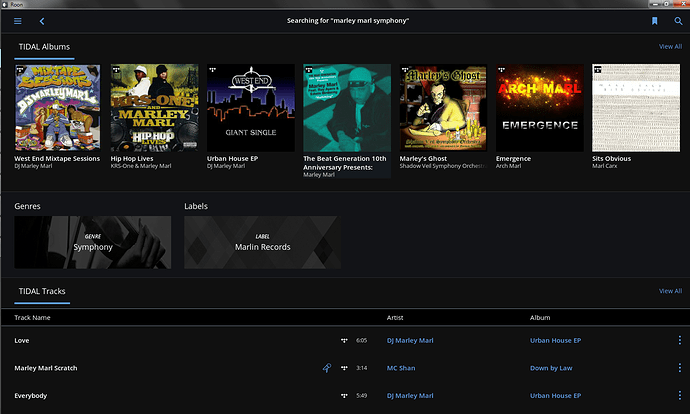Open Hip Hop Lives album cover
Viewport: 690px width, 414px height.
point(154,108)
